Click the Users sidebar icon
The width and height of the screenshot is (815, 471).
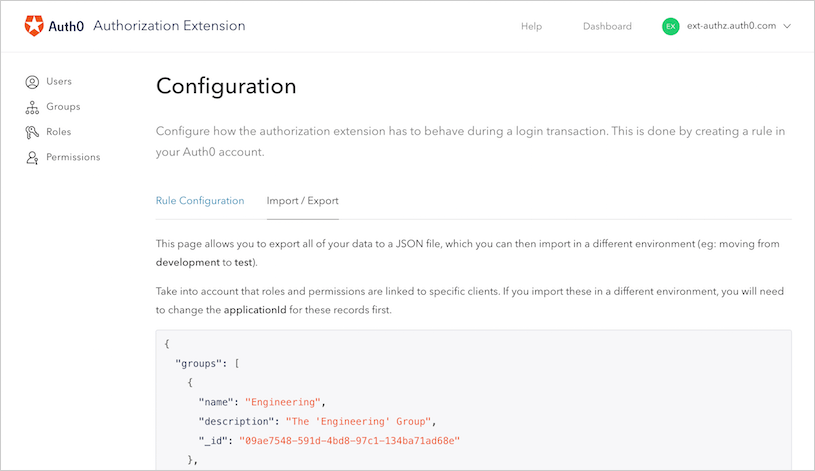32,82
